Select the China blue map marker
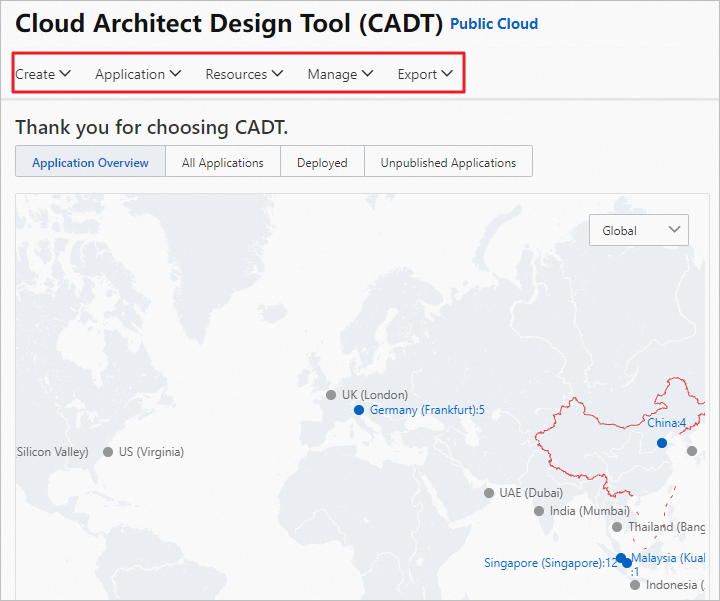 [x=662, y=442]
